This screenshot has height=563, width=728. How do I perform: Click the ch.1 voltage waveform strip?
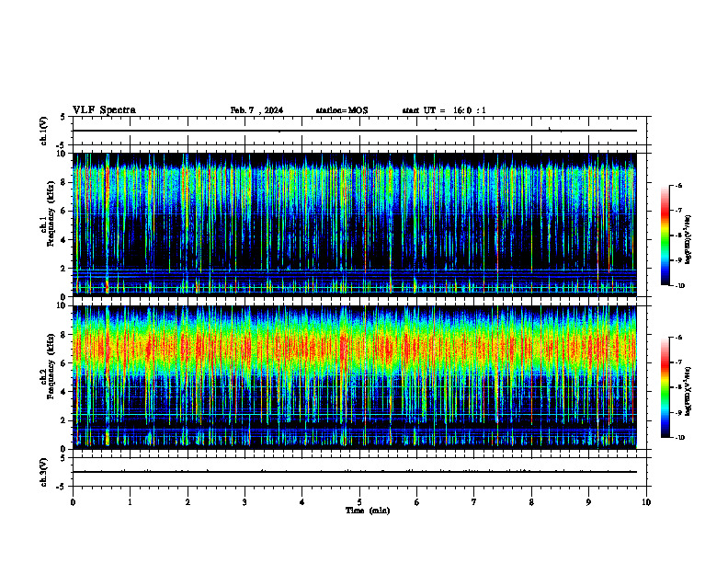[359, 131]
